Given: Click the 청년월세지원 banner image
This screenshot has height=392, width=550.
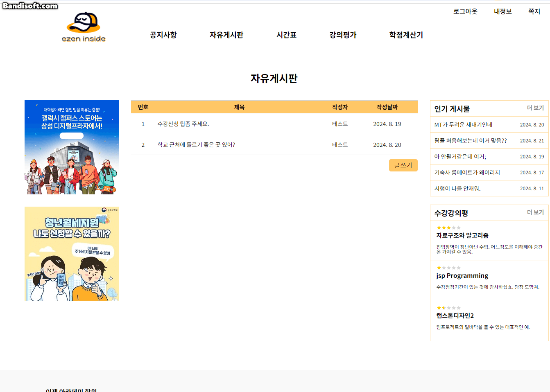Looking at the screenshot, I should pyautogui.click(x=72, y=254).
